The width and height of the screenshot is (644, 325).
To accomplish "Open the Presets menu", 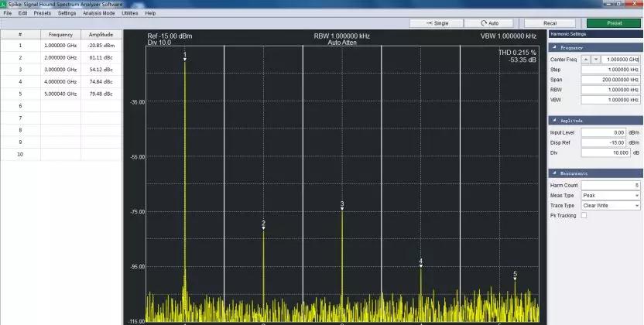I will (42, 13).
